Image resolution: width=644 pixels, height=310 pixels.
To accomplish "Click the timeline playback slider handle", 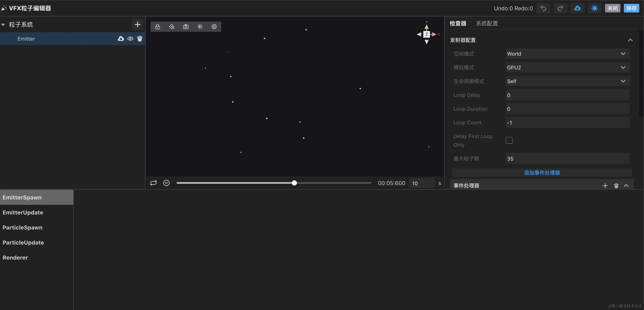I will [x=294, y=183].
